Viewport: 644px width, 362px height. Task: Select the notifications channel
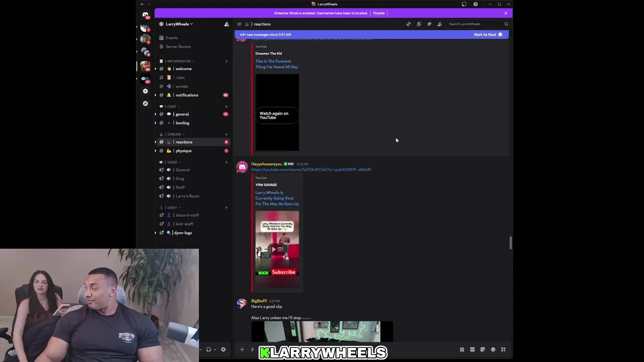pyautogui.click(x=193, y=95)
